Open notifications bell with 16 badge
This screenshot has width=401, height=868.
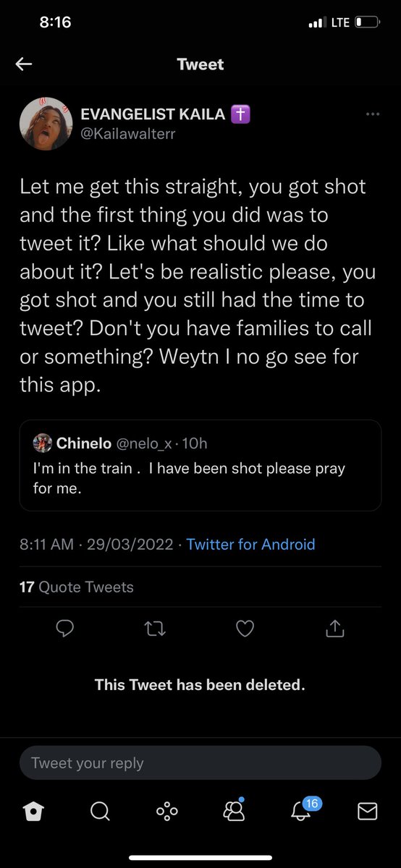(x=303, y=810)
